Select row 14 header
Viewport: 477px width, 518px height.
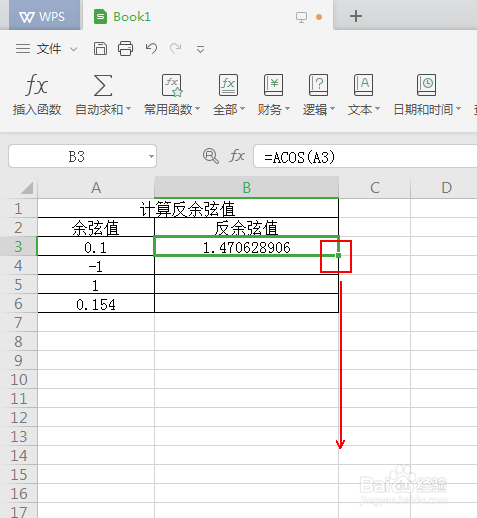coord(18,455)
